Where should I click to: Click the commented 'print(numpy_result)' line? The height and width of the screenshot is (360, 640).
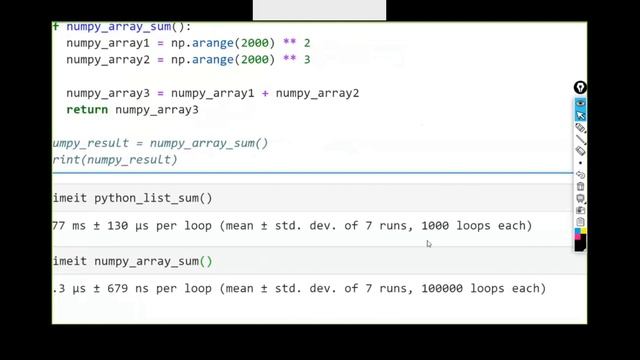(x=115, y=160)
